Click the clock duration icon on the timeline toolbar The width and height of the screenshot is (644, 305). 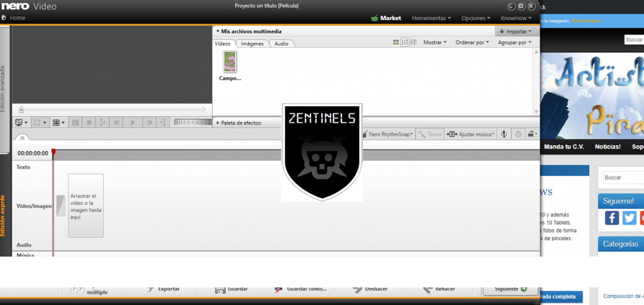[518, 134]
